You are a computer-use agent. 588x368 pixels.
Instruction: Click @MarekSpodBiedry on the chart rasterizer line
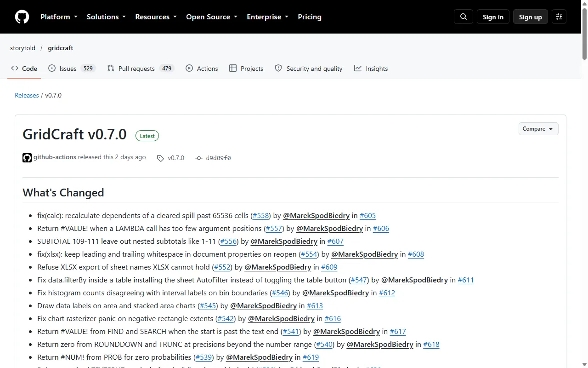pos(282,318)
